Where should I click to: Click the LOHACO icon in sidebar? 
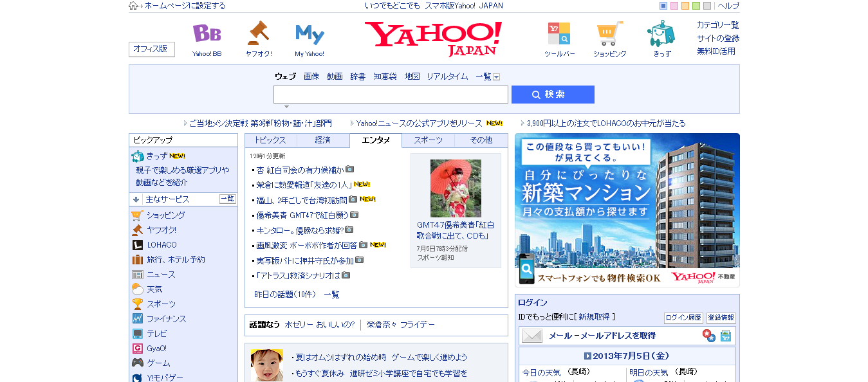pos(137,245)
